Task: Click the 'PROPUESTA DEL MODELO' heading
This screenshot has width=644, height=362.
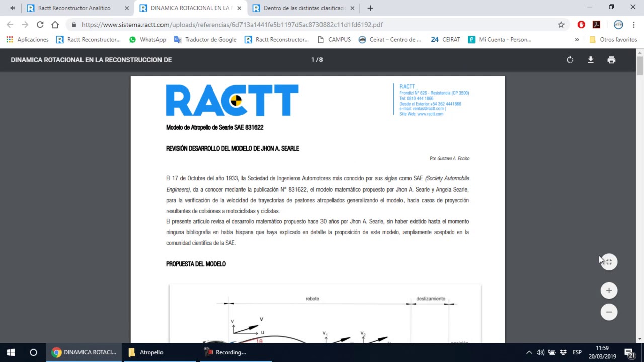Action: pos(196,264)
